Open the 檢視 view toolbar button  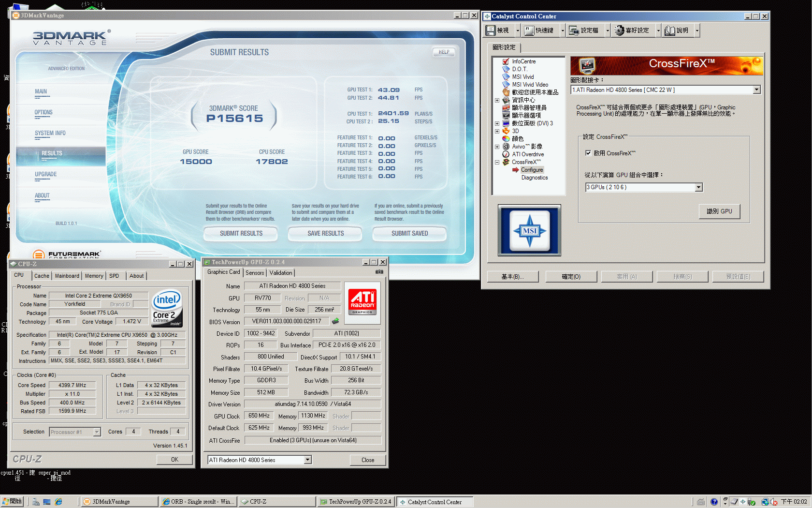pyautogui.click(x=499, y=30)
